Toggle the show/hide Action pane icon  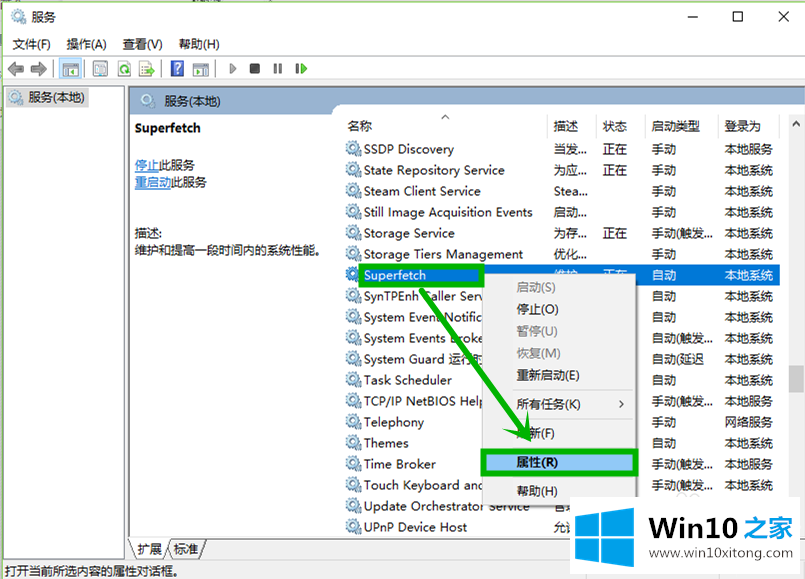click(201, 69)
